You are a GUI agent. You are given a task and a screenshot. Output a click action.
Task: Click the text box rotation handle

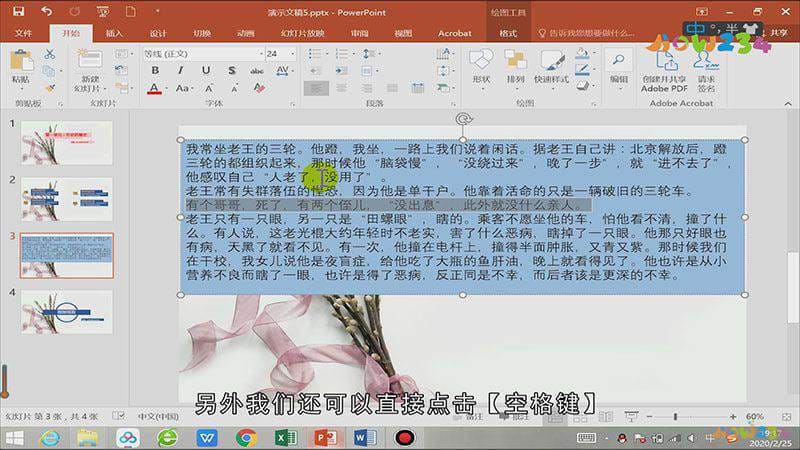click(463, 119)
